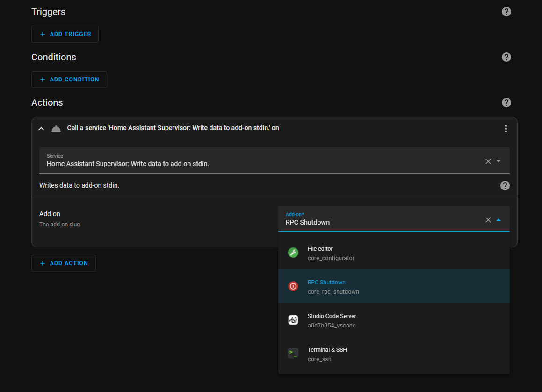This screenshot has height=392, width=542.
Task: Collapse the service call action card
Action: tap(41, 128)
